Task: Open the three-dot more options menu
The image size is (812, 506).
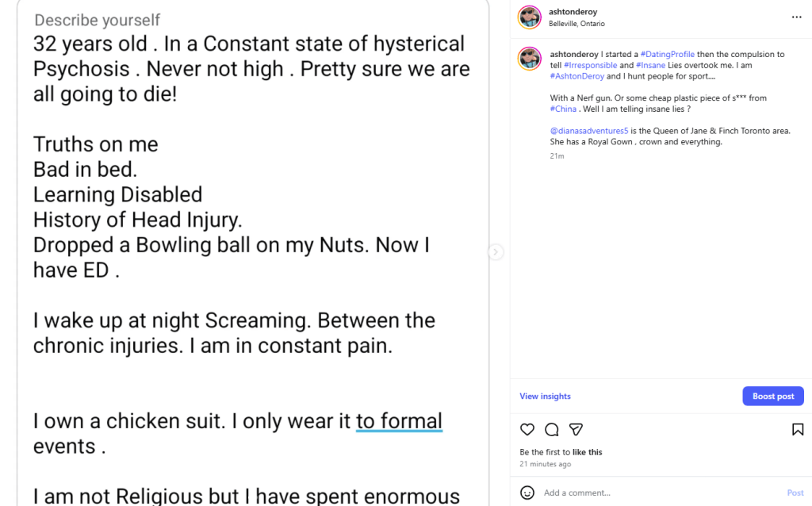Action: (x=796, y=17)
